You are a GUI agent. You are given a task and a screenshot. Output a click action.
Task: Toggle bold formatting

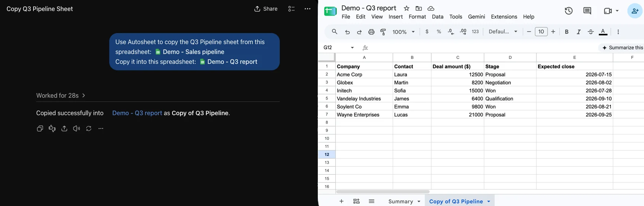click(567, 32)
